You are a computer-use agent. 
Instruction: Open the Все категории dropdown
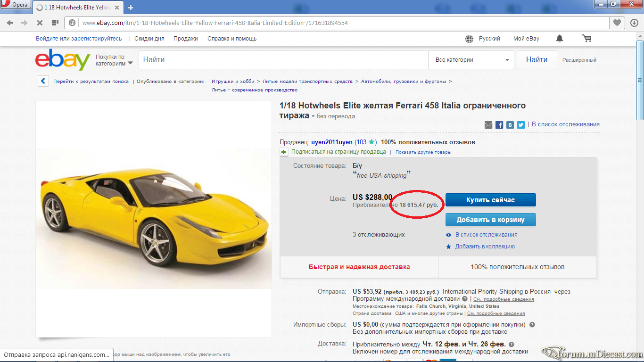[x=471, y=60]
